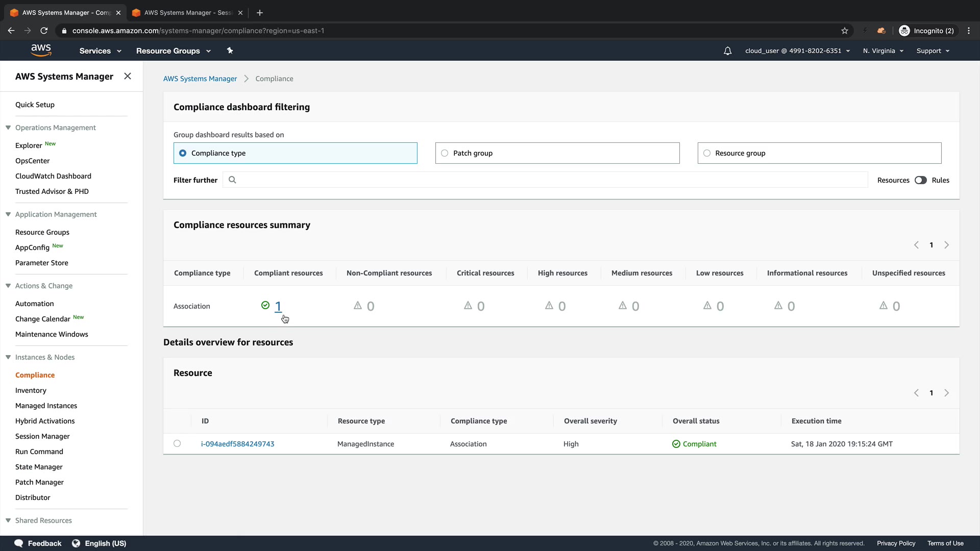The height and width of the screenshot is (551, 980).
Task: Click the Filter further search field
Action: (x=546, y=180)
